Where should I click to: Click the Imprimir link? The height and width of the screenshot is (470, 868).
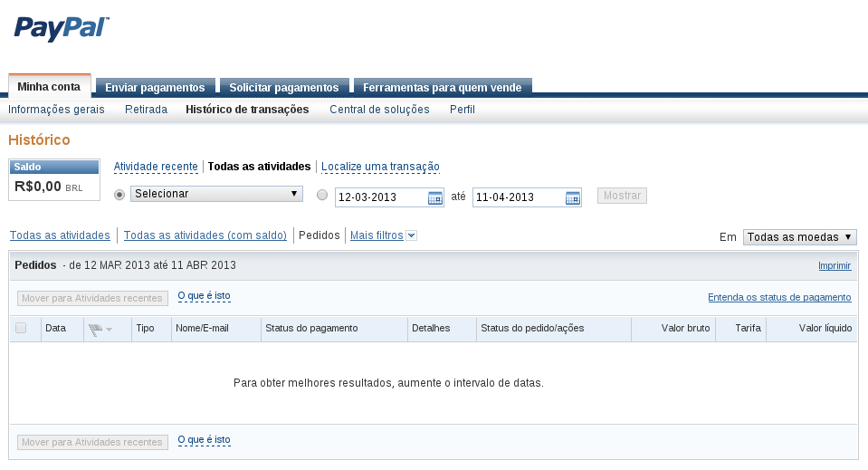point(835,265)
